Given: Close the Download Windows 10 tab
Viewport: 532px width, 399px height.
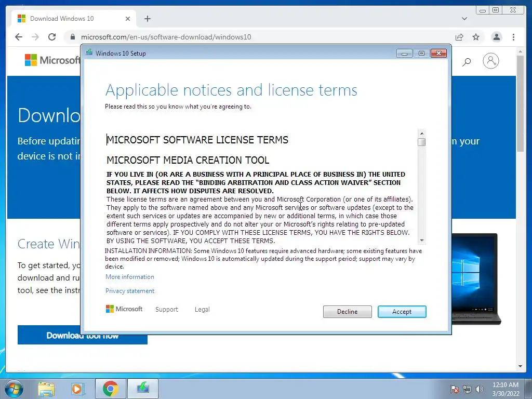Looking at the screenshot, I should (x=128, y=19).
